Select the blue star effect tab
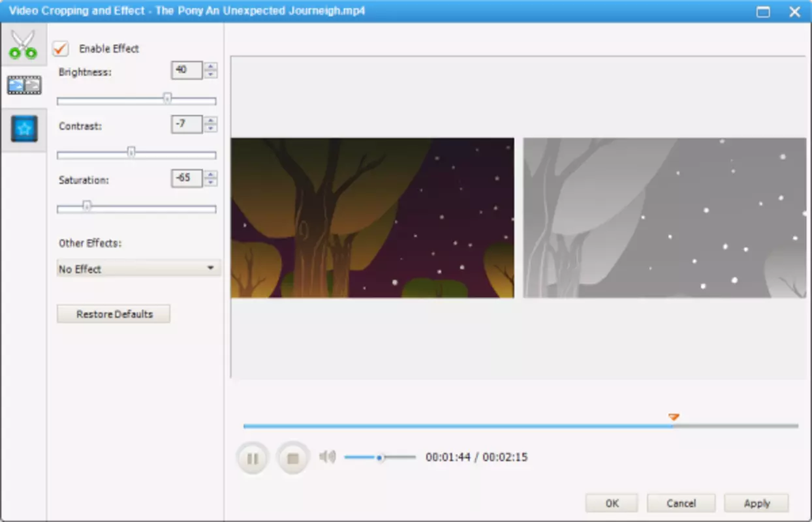Viewport: 812px width, 522px height. click(x=23, y=129)
